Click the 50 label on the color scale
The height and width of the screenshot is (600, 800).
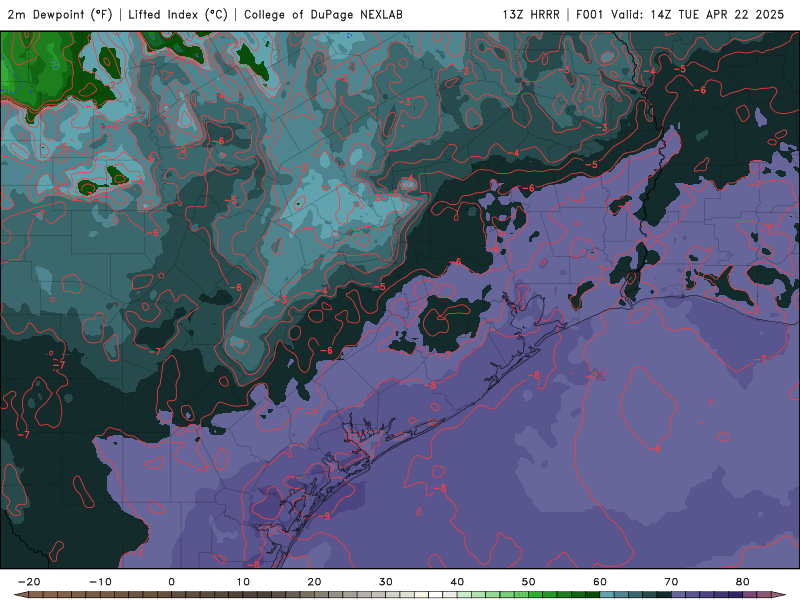(x=529, y=582)
